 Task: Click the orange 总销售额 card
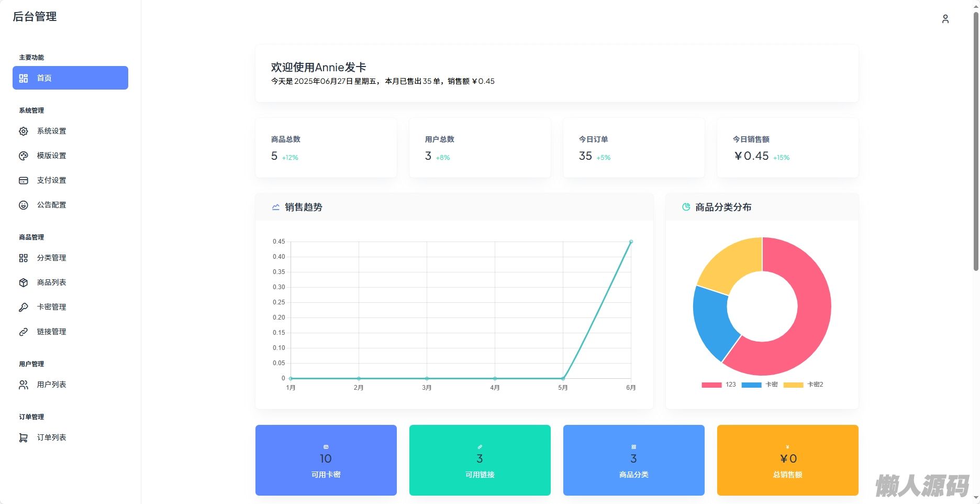788,460
